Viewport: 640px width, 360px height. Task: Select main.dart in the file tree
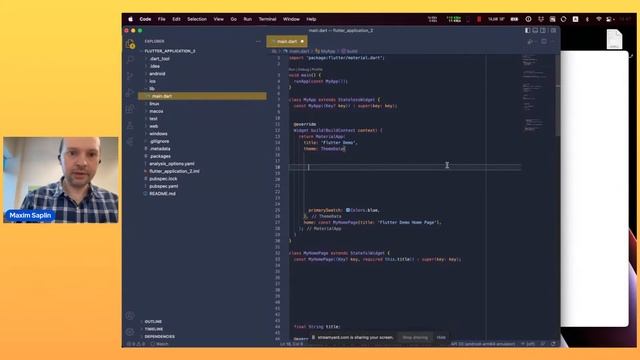coord(202,96)
